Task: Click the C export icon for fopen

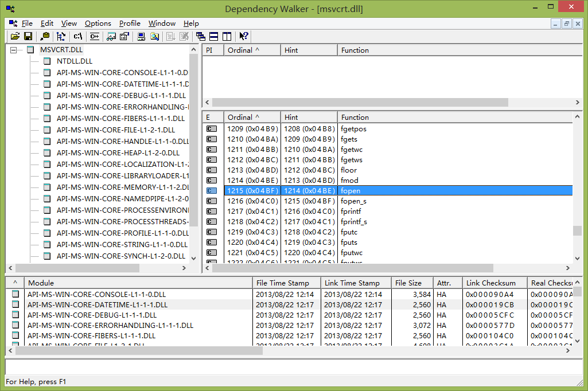Action: click(212, 191)
